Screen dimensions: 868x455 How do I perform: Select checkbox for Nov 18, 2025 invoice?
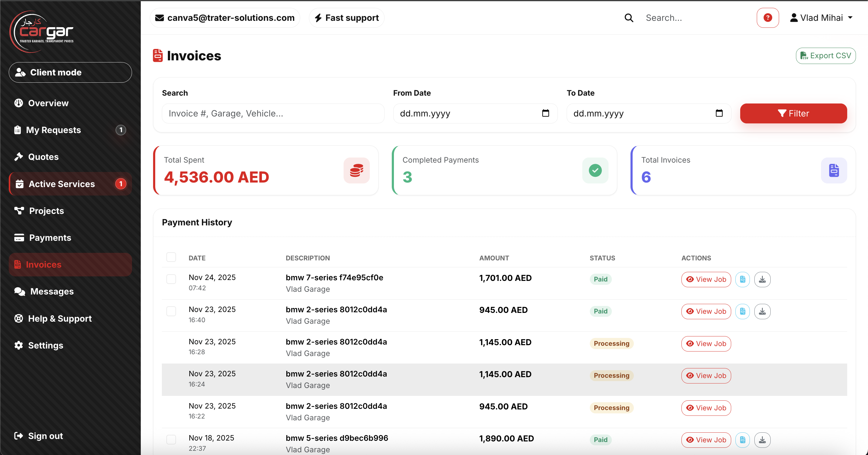tap(171, 440)
